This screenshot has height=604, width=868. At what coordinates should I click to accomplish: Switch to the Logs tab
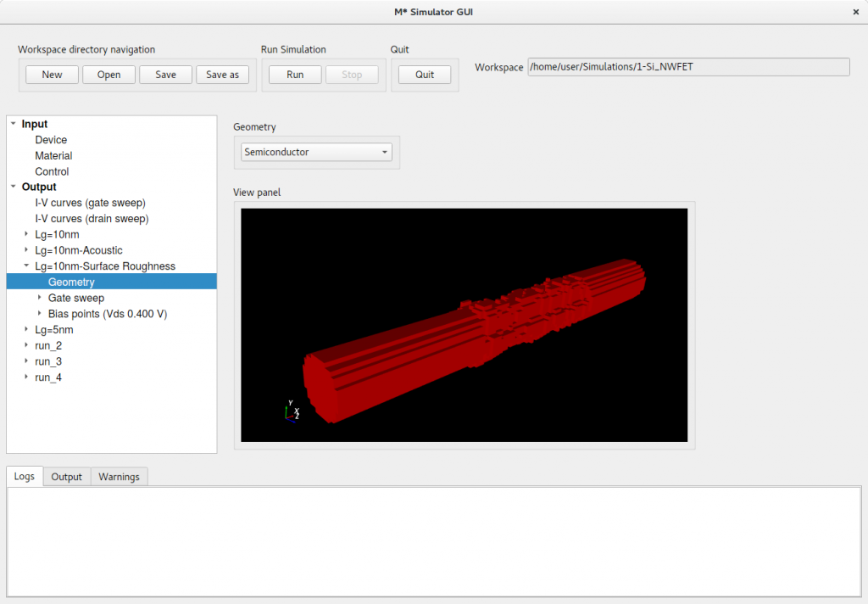click(25, 476)
